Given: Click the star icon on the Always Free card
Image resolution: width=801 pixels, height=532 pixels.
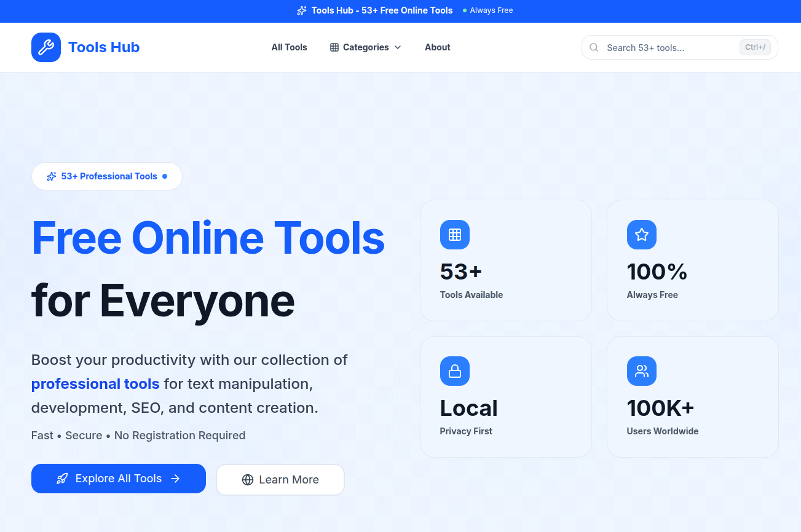Looking at the screenshot, I should [x=641, y=235].
